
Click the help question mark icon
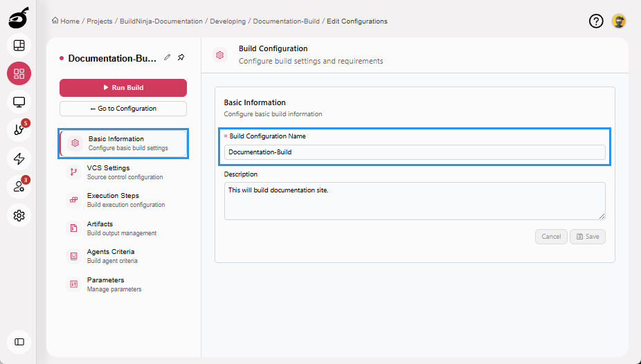[596, 21]
